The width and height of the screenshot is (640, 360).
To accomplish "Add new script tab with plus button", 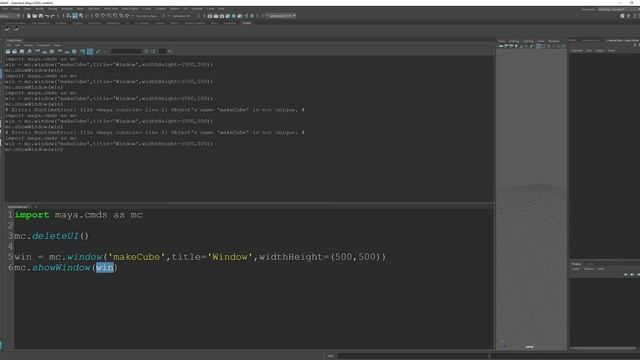I will [x=36, y=207].
